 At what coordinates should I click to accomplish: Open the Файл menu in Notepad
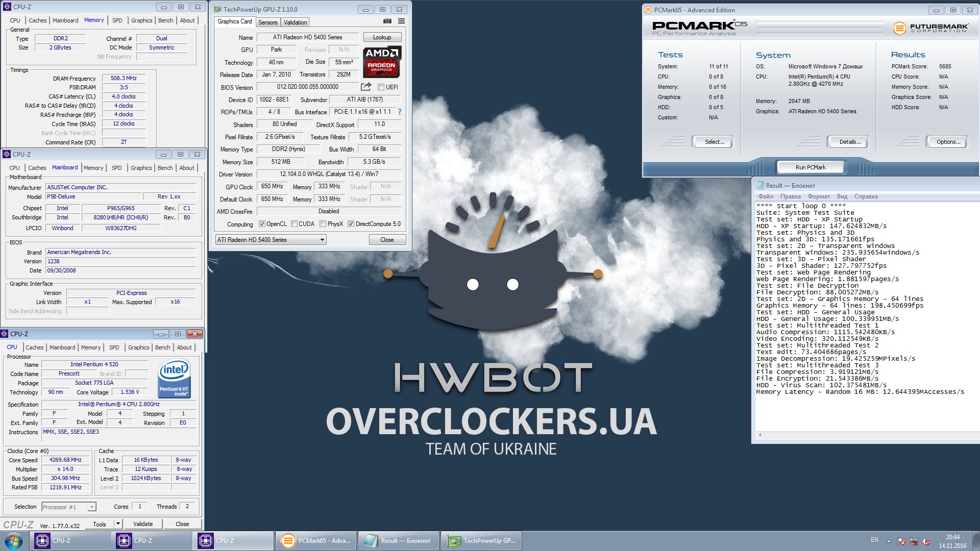765,196
